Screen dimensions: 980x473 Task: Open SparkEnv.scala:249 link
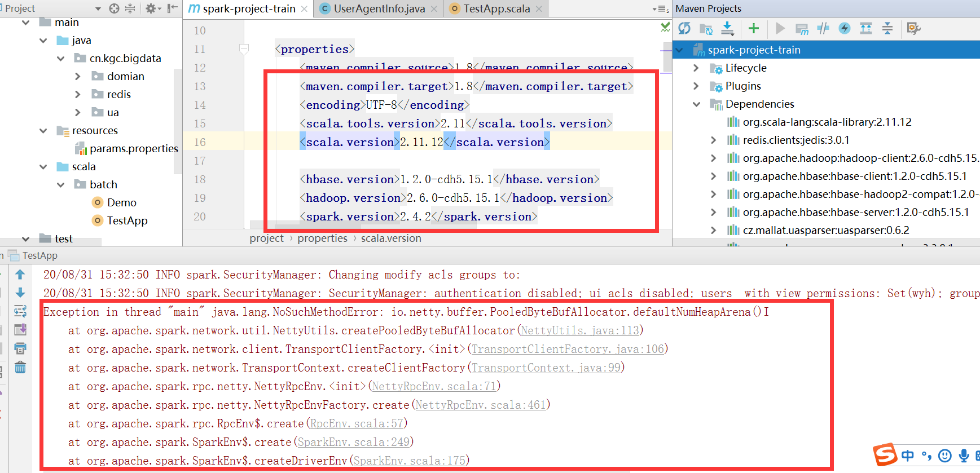pyautogui.click(x=353, y=442)
